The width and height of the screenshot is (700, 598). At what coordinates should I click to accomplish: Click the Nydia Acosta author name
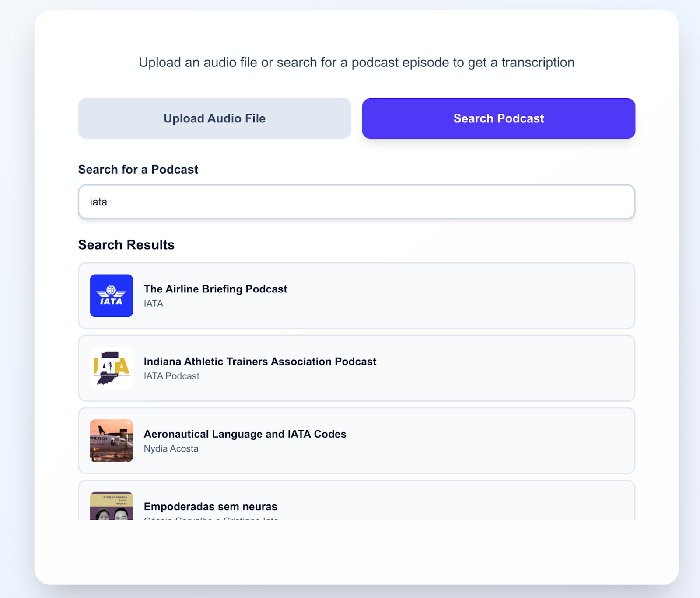click(x=171, y=448)
